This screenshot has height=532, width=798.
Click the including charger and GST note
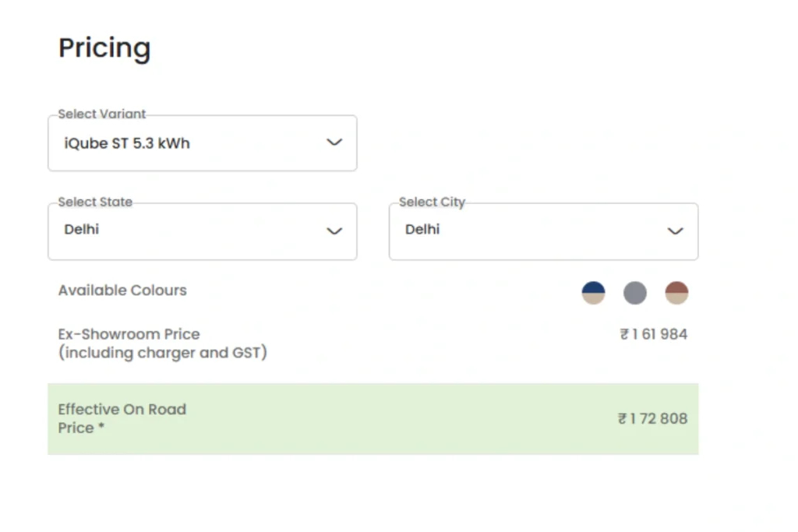[x=162, y=353]
